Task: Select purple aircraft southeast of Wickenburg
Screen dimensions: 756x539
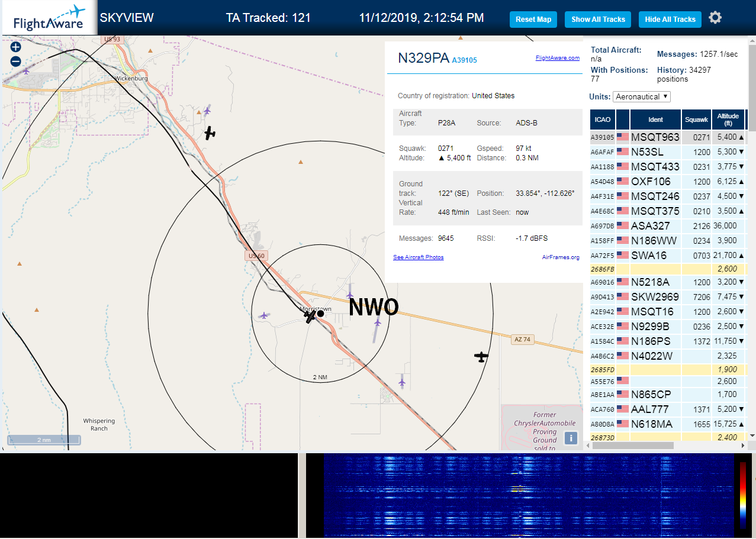Action: click(x=207, y=110)
